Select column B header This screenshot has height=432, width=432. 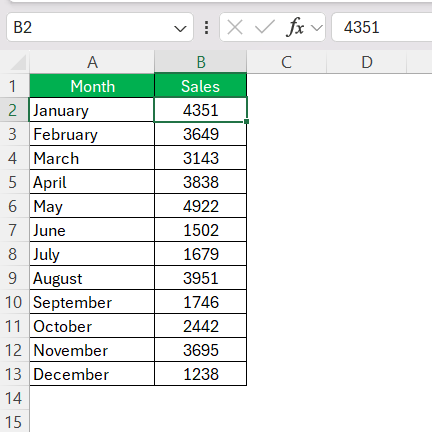coord(201,62)
